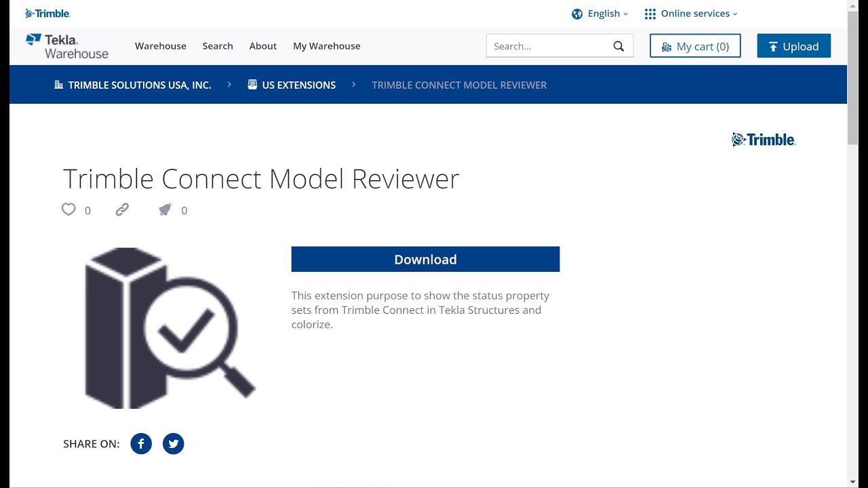Click the magnifier search icon
The width and height of the screenshot is (868, 488).
(x=618, y=46)
